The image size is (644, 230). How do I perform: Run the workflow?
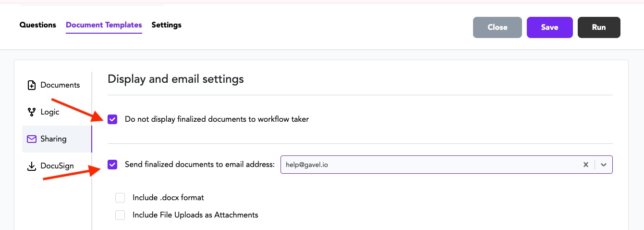pyautogui.click(x=599, y=27)
